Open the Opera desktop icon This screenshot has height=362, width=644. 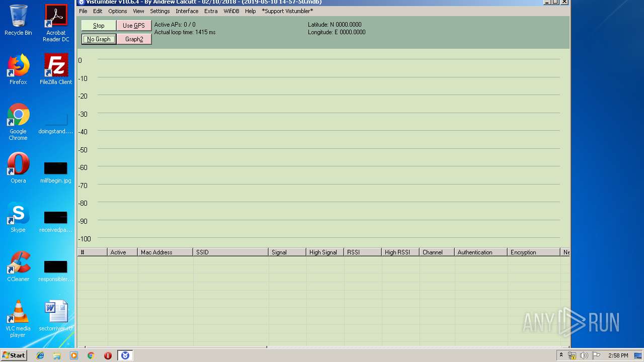(x=18, y=168)
